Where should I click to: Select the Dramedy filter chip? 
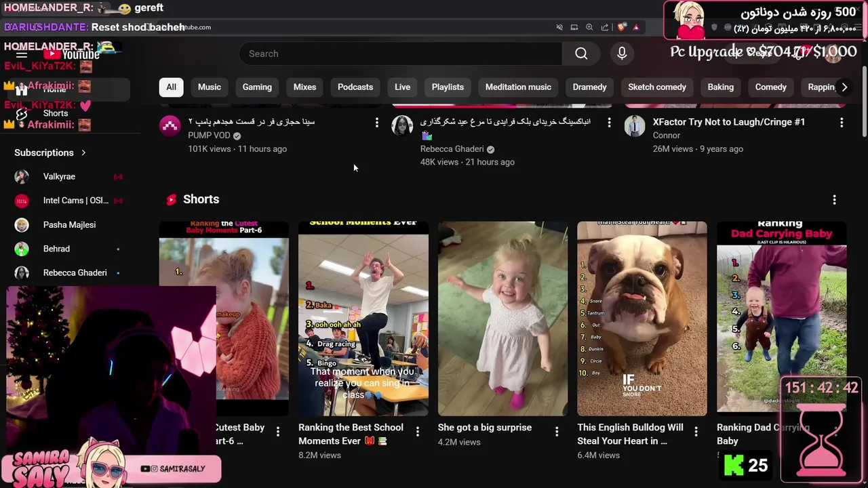coord(589,87)
